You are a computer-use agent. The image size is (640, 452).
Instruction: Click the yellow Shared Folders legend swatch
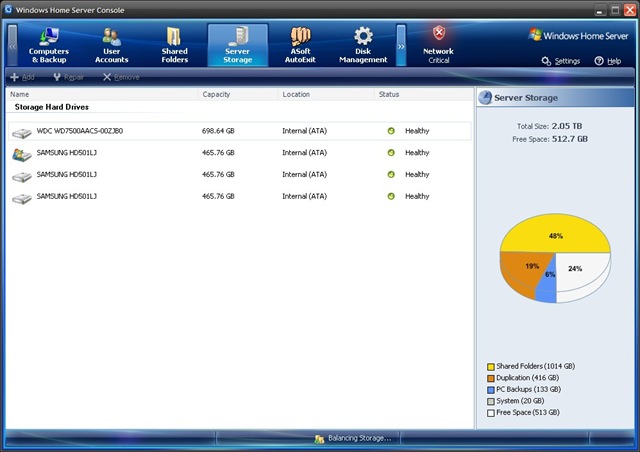(491, 367)
